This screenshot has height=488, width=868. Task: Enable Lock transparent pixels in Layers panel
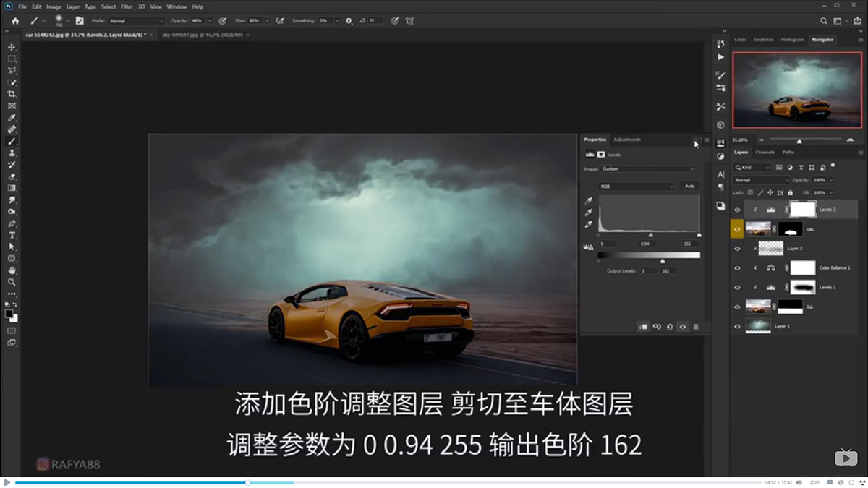click(749, 192)
